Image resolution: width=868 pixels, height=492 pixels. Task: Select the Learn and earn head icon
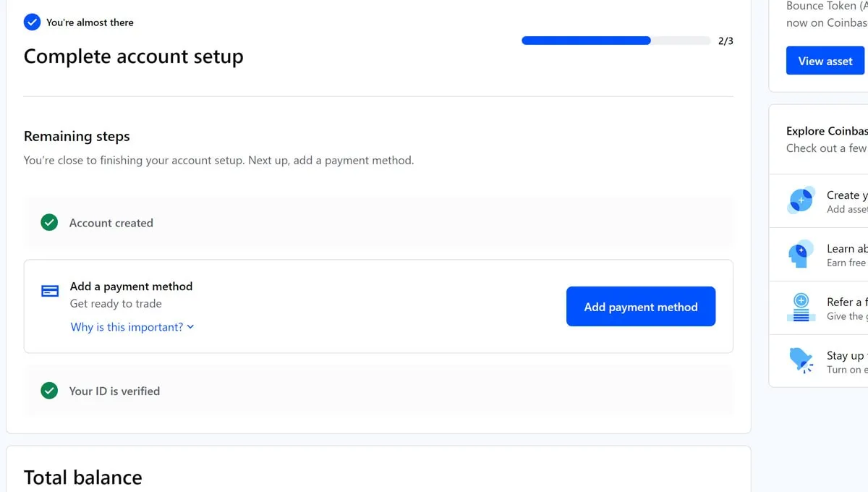[801, 254]
